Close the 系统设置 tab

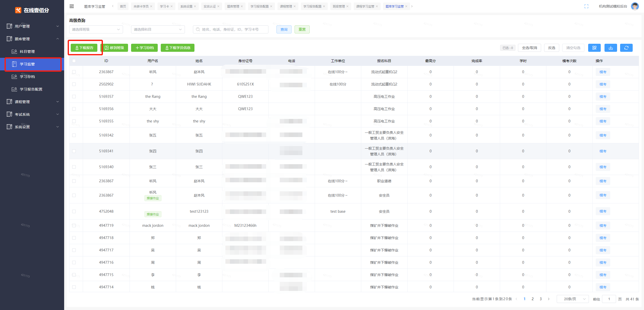pyautogui.click(x=195, y=7)
